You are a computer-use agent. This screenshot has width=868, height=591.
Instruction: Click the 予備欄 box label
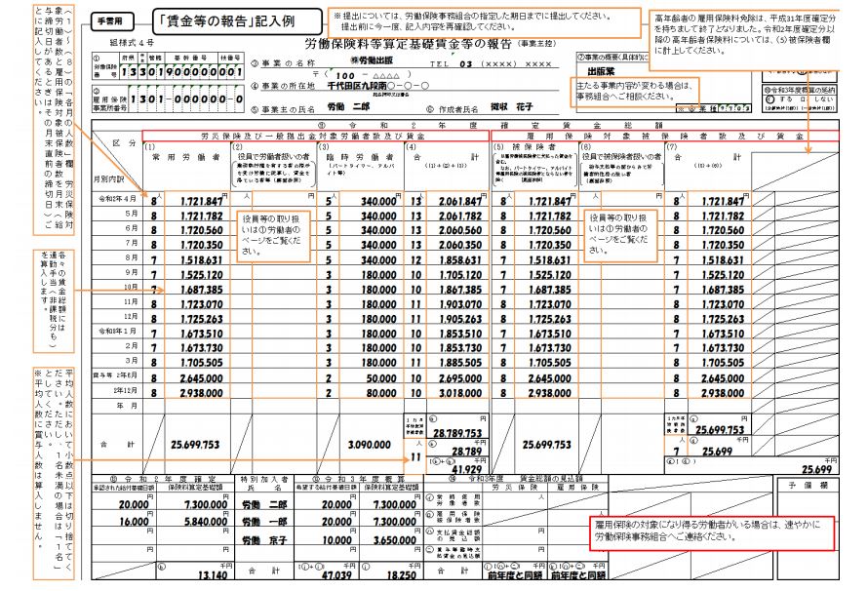(808, 486)
